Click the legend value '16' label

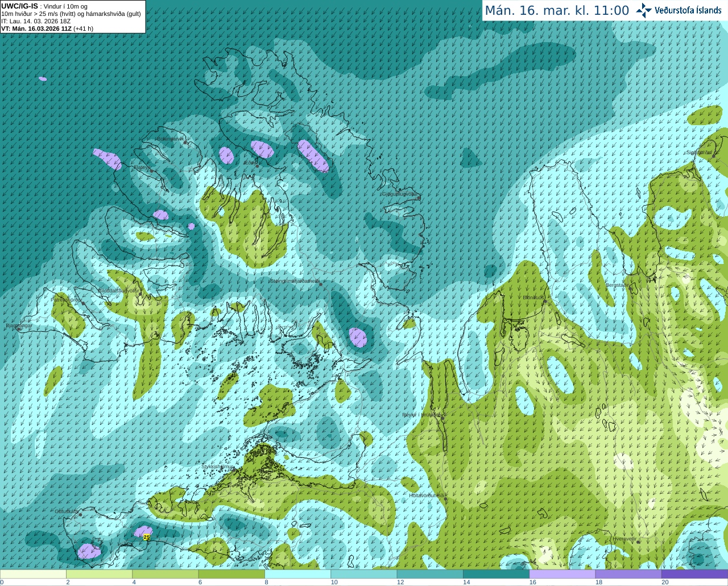[533, 582]
